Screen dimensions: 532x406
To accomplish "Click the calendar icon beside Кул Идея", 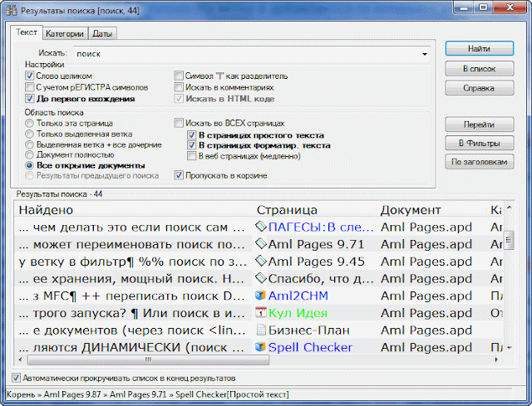I will 260,312.
